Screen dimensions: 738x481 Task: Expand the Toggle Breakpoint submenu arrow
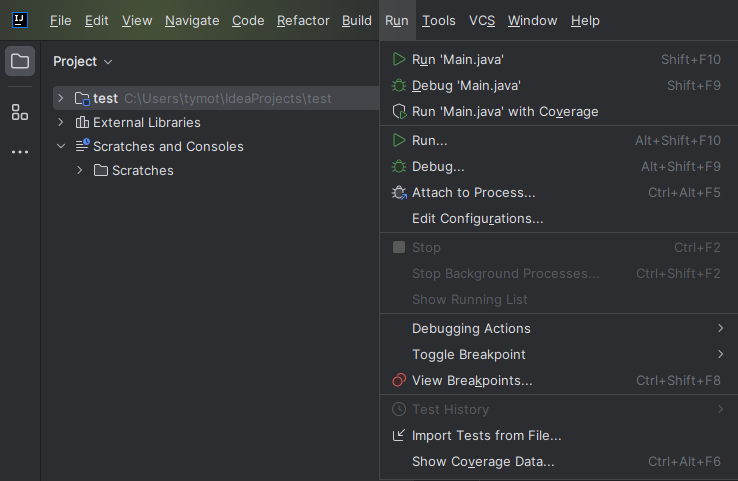[x=720, y=354]
